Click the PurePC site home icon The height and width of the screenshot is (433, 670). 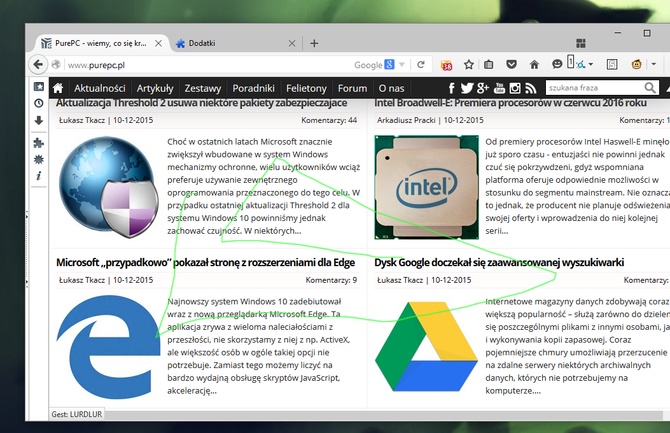[x=58, y=88]
